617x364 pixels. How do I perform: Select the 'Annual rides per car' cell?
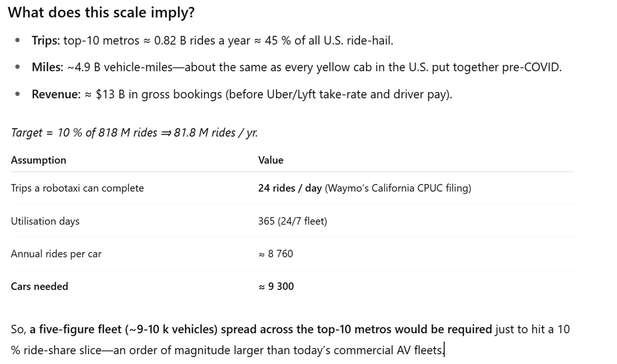56,254
